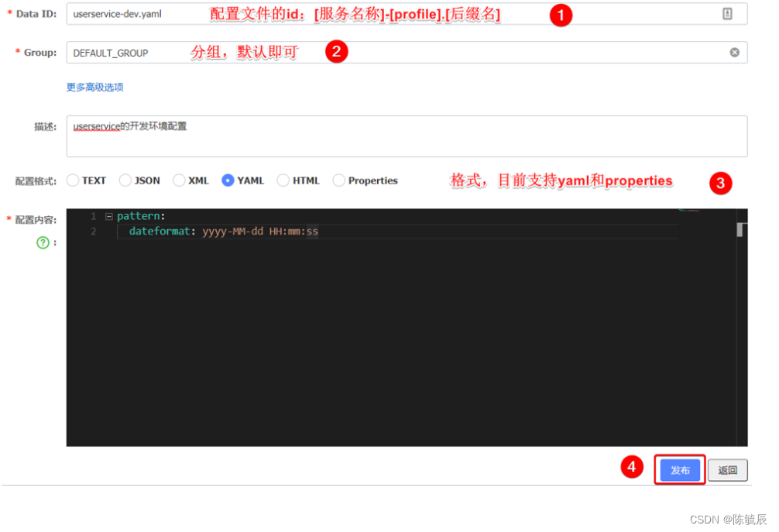Open 更多高级选项 advanced options link
Viewport: 779px width, 532px height.
[95, 88]
